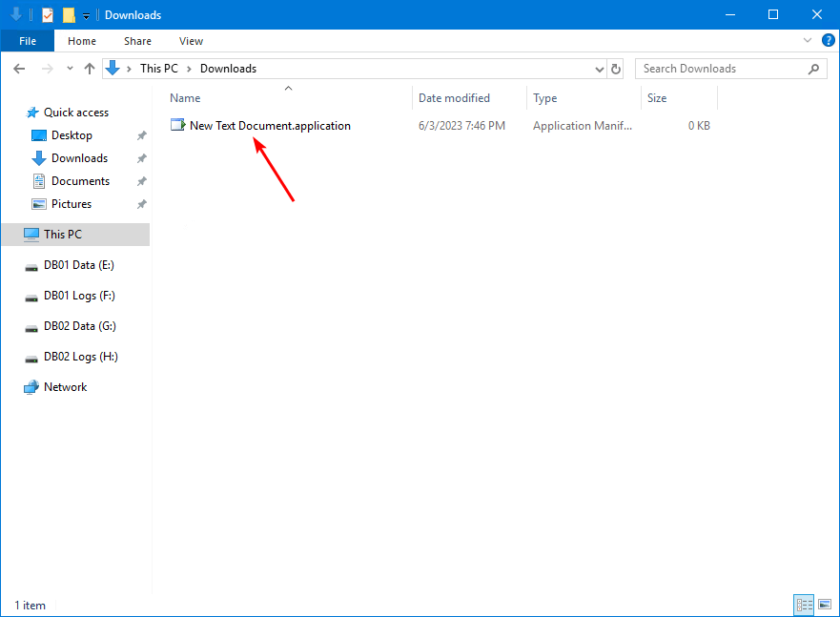Open Pictures in the navigation pane
840x617 pixels.
point(72,204)
